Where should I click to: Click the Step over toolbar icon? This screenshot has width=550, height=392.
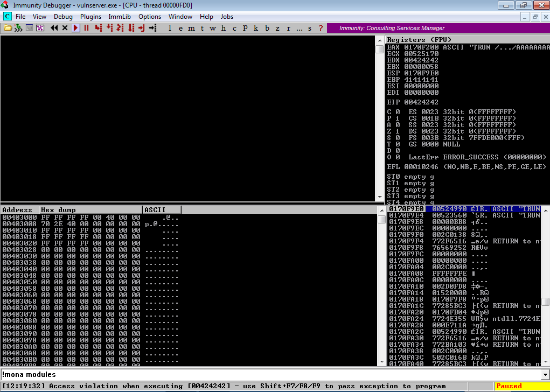(x=109, y=28)
